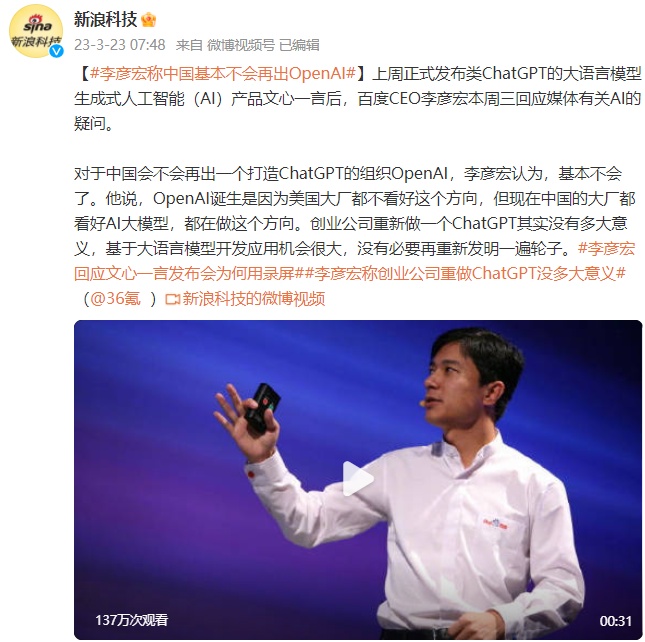Image resolution: width=645 pixels, height=642 pixels.
Task: Click the video thumbnail of the speaker
Action: pos(358,480)
